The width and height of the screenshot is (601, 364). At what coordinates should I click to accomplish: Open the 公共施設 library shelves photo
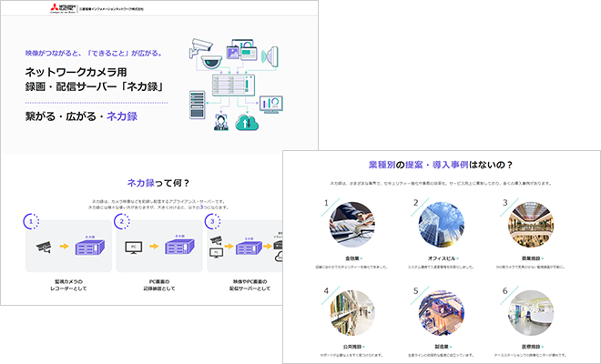click(x=351, y=313)
